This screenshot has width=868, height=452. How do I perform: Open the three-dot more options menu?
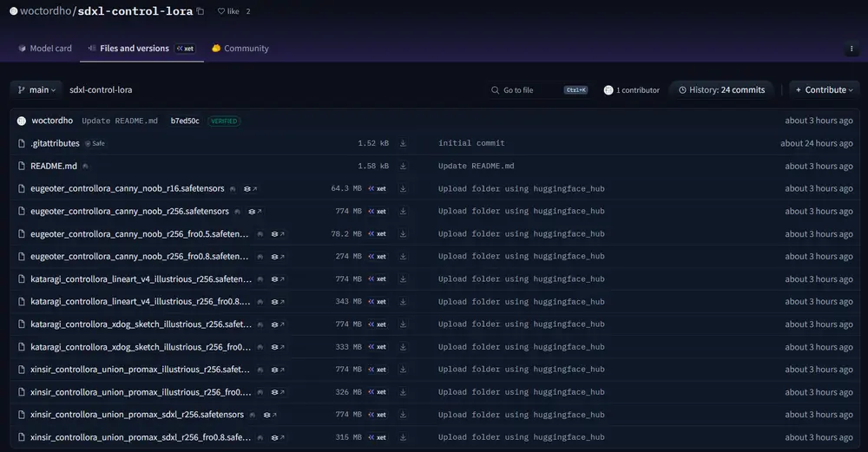(x=852, y=49)
